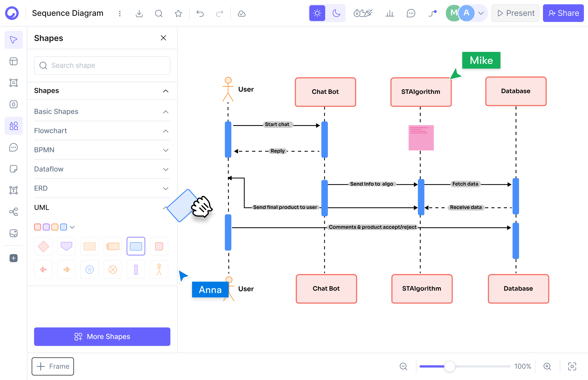Select the purple activation bar shape
This screenshot has height=380, width=588.
tap(136, 269)
